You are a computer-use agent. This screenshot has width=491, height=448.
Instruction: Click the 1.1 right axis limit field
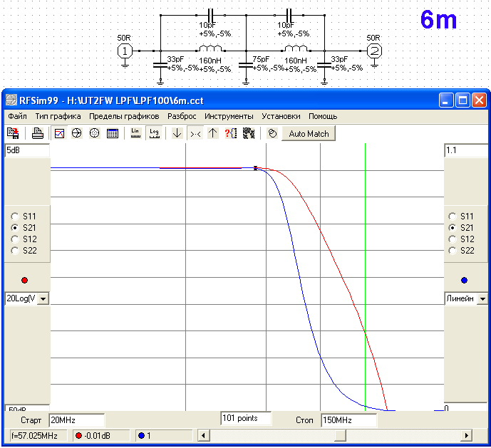466,150
